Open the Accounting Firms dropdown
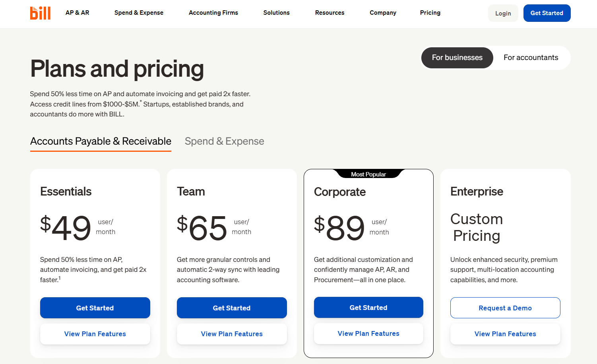Screen dimensions: 597x364 pos(213,13)
